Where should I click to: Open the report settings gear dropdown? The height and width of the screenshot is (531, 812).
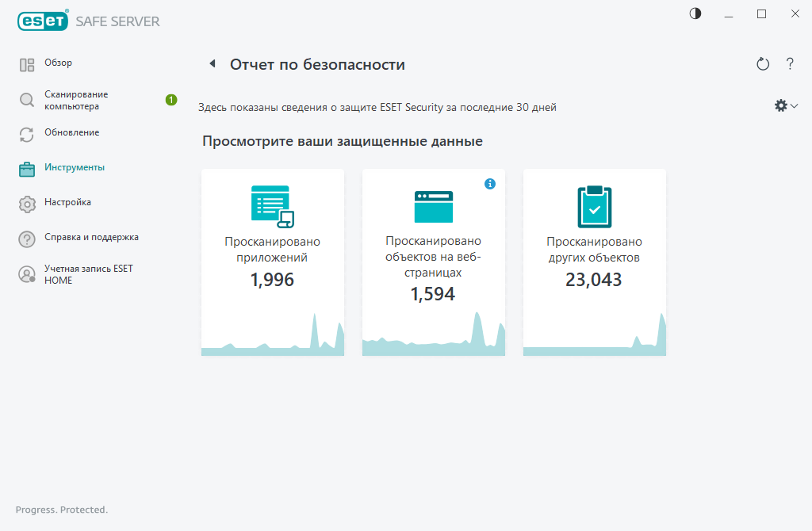click(785, 105)
